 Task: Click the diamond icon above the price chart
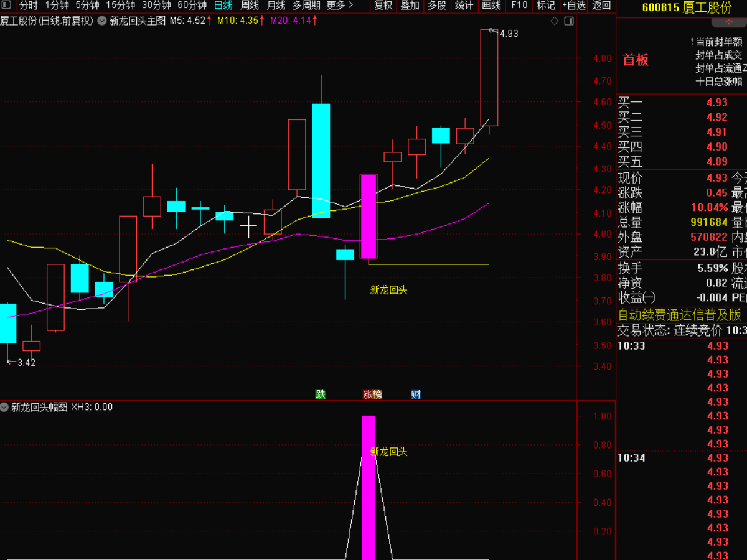(555, 21)
